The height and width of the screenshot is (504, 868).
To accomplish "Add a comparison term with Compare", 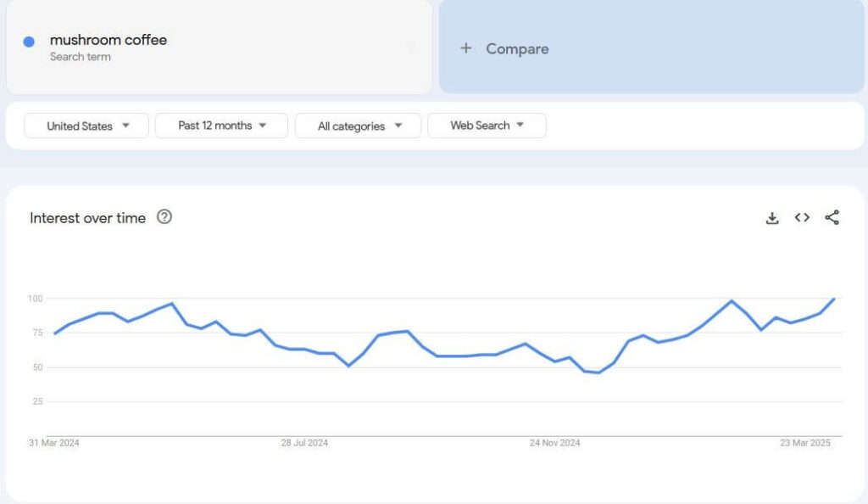I will [x=517, y=48].
